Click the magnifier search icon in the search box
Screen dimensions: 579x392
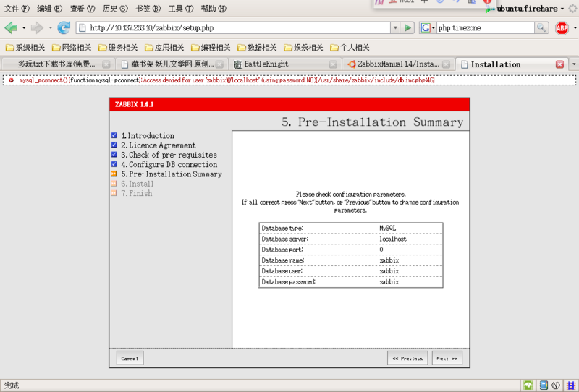tap(541, 27)
